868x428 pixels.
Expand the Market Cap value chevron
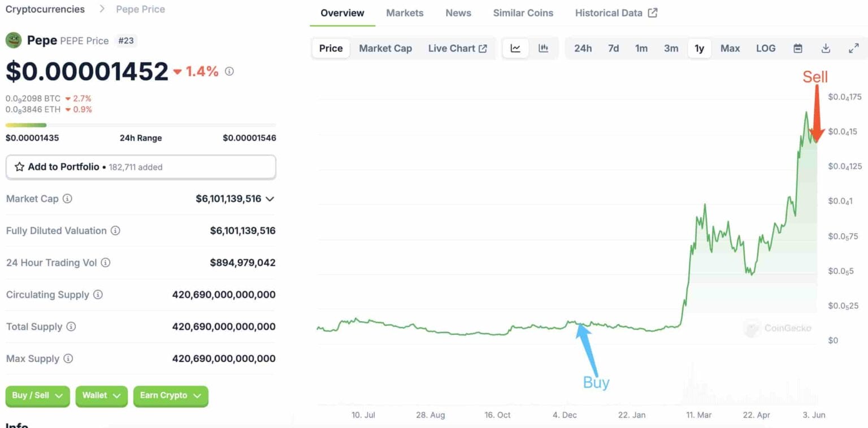click(270, 199)
